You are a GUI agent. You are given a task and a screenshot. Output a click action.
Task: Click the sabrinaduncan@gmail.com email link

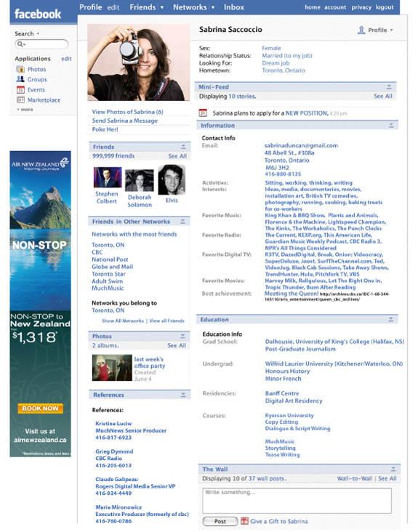[301, 145]
